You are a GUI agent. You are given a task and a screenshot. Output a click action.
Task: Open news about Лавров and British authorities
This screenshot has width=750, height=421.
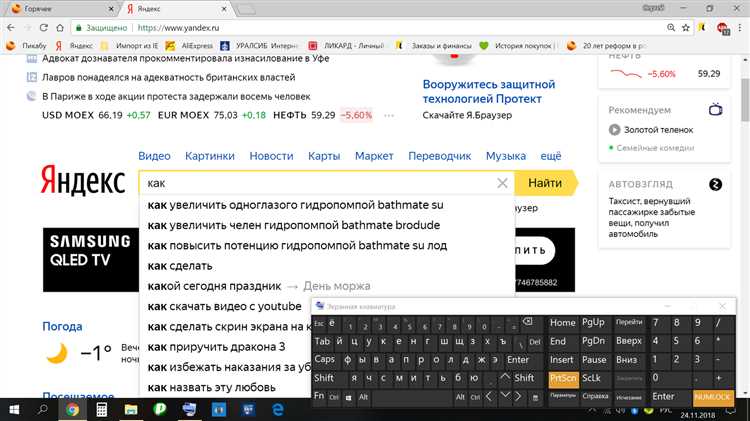[x=168, y=78]
